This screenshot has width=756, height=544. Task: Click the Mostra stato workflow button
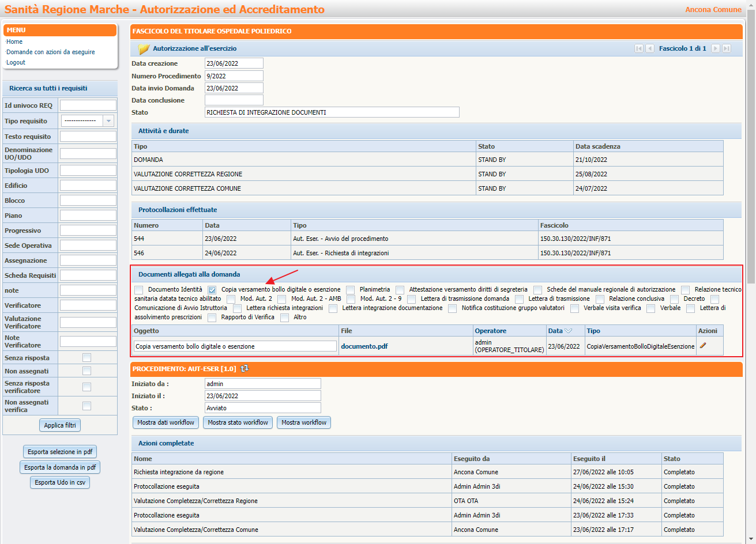coord(238,422)
